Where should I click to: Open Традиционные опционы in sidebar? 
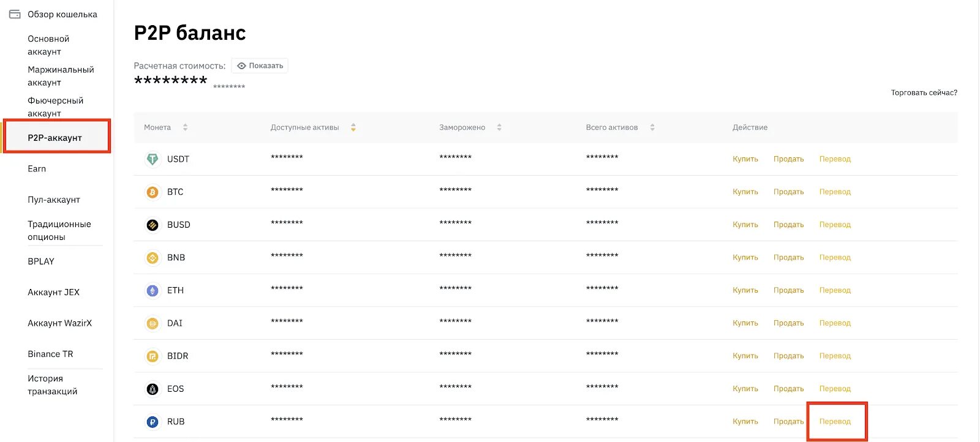[x=59, y=230]
